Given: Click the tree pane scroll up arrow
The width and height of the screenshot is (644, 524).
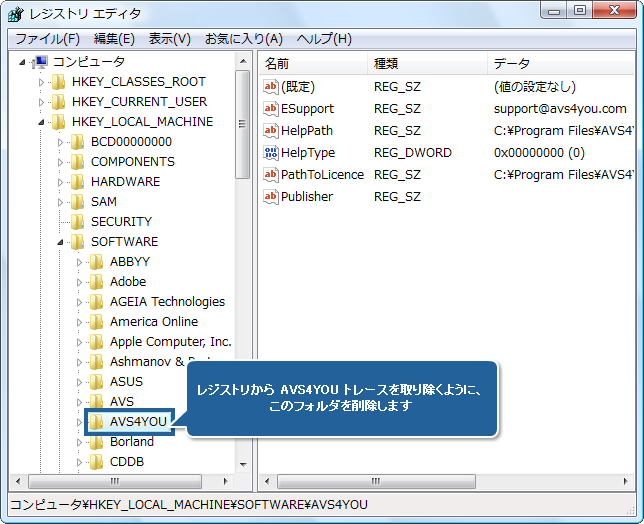Looking at the screenshot, I should click(x=243, y=62).
